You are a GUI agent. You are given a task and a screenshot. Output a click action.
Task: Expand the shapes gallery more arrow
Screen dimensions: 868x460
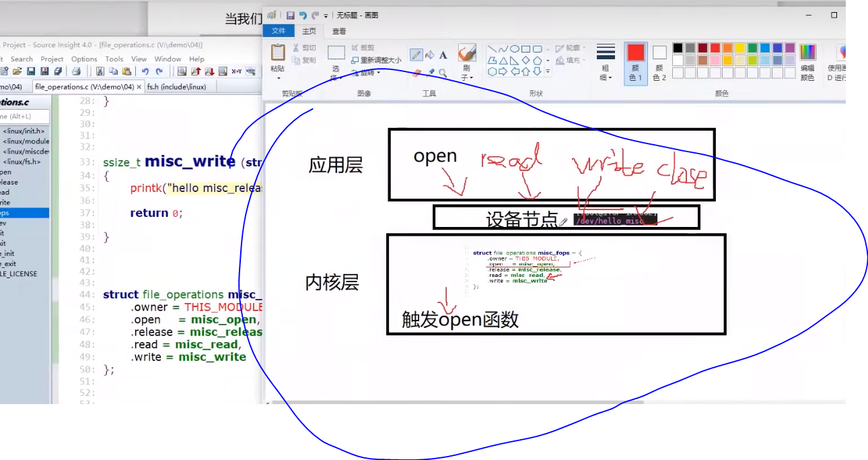[548, 71]
